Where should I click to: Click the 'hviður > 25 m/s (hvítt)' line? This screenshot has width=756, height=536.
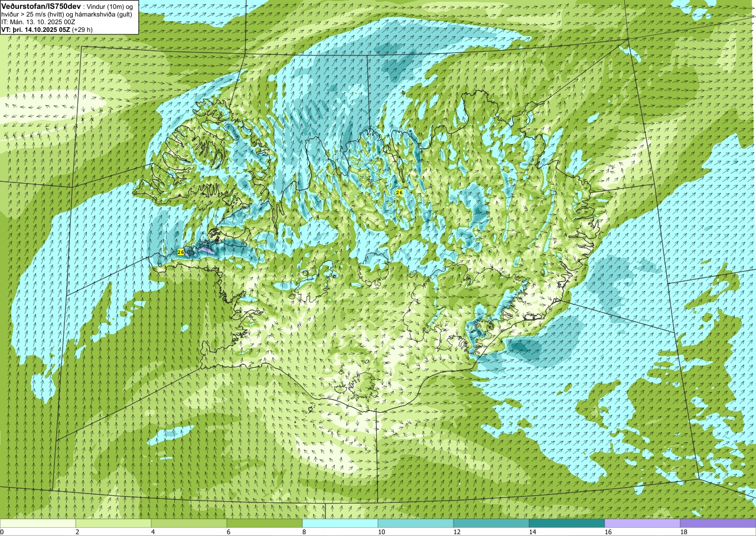click(32, 14)
